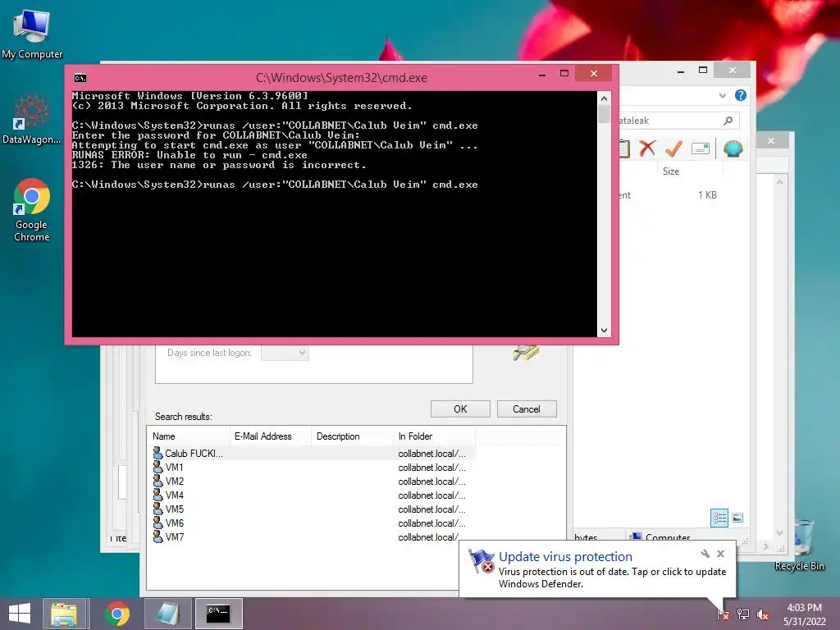The image size is (840, 630).
Task: Click cmd scrollbar up arrow
Action: (605, 98)
